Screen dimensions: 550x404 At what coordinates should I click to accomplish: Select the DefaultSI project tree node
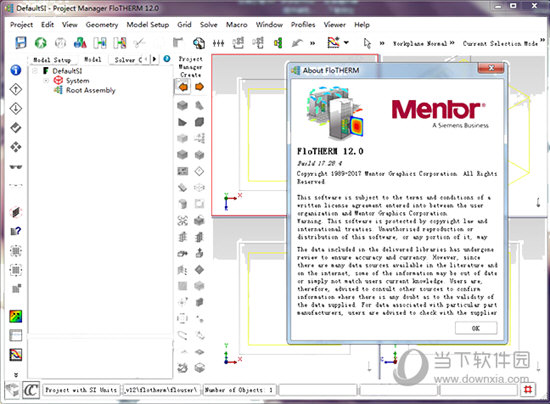point(67,71)
